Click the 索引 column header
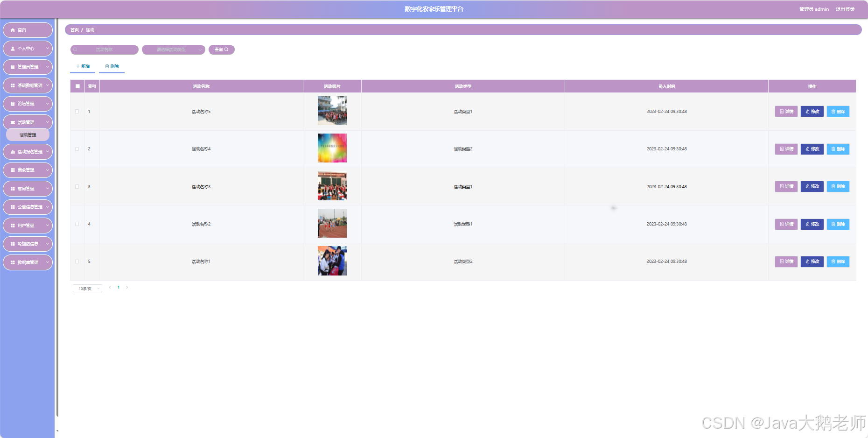The height and width of the screenshot is (438, 868). click(92, 86)
